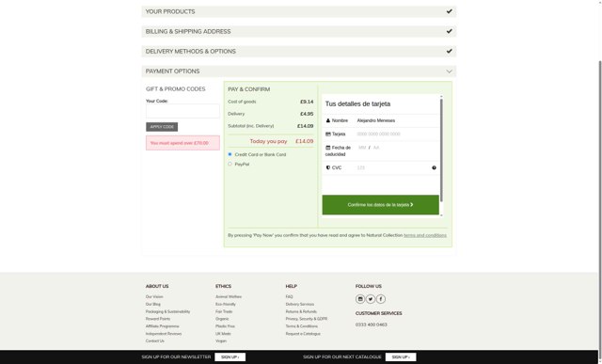The width and height of the screenshot is (602, 364).
Task: Open Animal Welfare ethics link
Action: (229, 297)
